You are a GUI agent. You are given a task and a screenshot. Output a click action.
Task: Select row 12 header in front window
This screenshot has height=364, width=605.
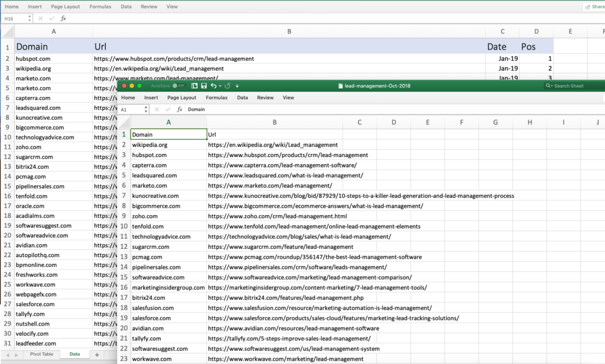(124, 246)
